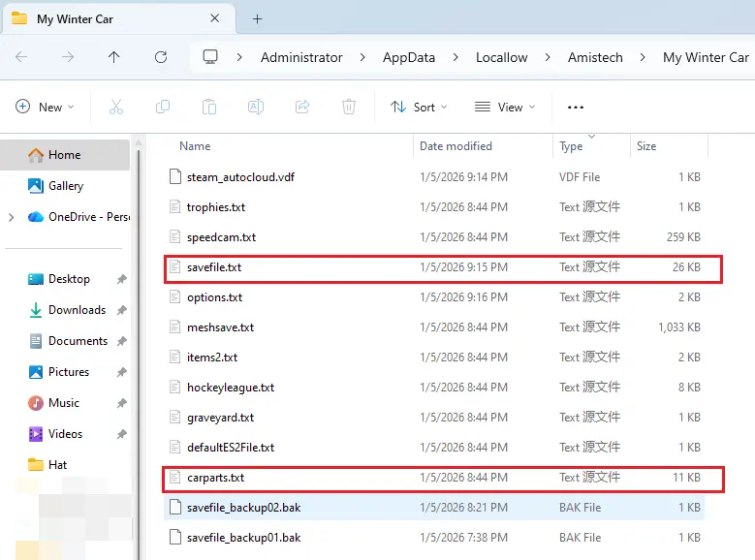Navigate to Locallow in address bar

pyautogui.click(x=501, y=57)
